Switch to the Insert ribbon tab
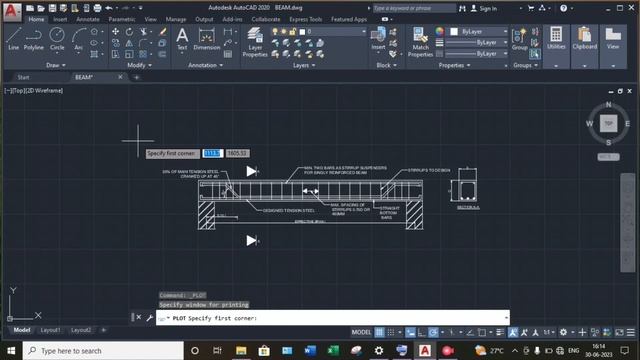 (60, 19)
